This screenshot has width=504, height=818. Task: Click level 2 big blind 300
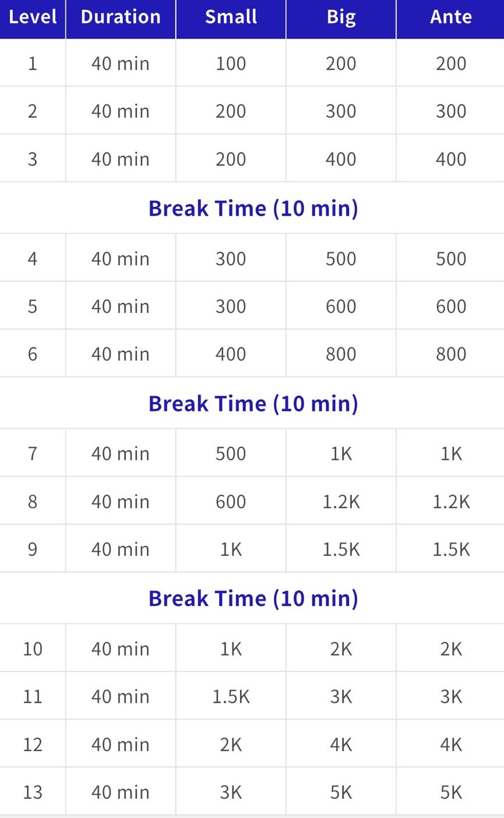point(341,111)
